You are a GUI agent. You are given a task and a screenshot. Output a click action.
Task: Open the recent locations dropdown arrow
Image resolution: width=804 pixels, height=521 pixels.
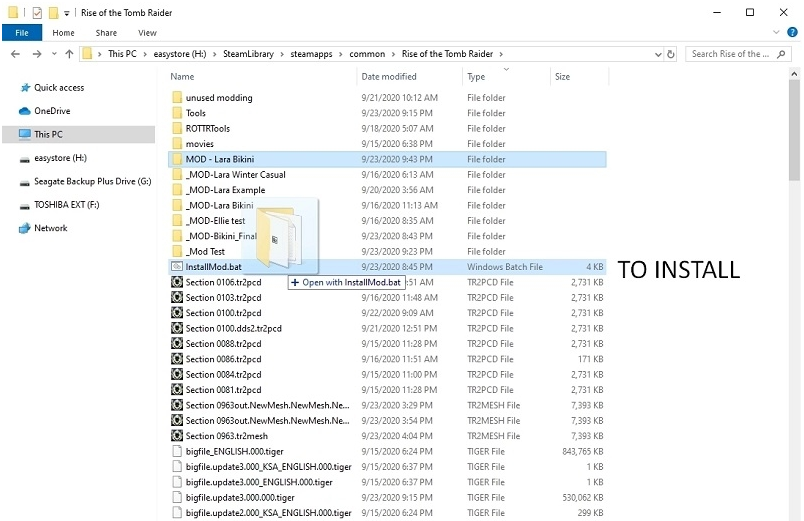coord(54,54)
